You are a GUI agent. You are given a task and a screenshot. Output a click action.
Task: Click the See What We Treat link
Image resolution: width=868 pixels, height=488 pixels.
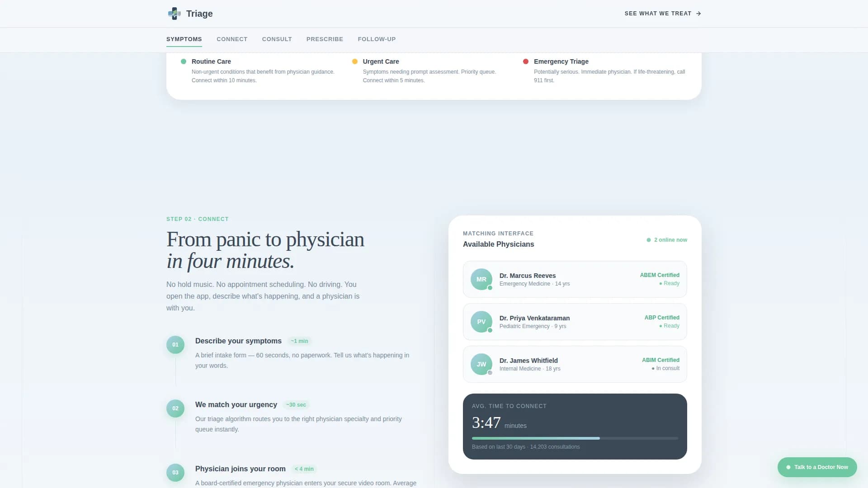coord(663,14)
